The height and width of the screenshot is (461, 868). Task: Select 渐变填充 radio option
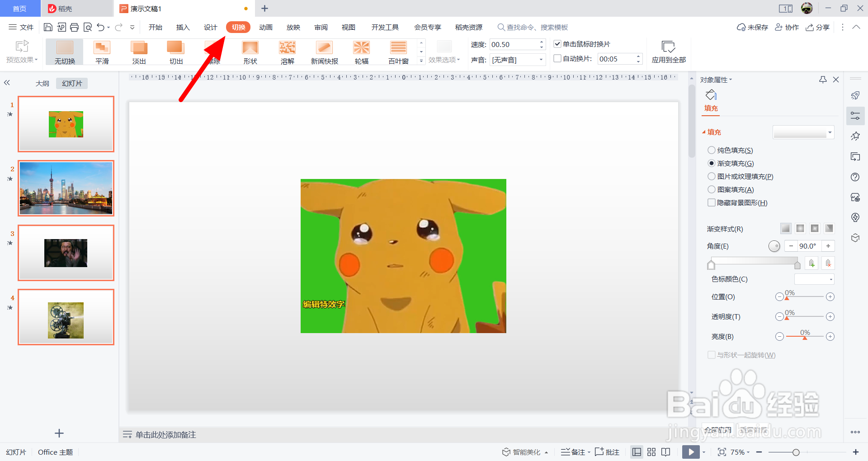coord(711,163)
